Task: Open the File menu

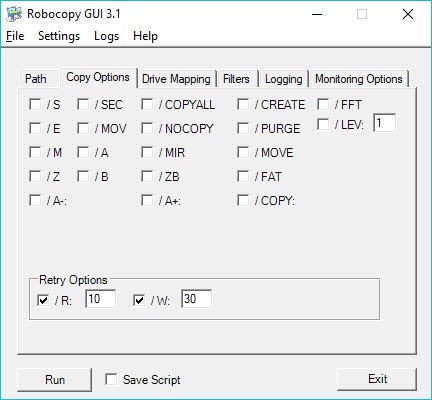Action: tap(15, 36)
